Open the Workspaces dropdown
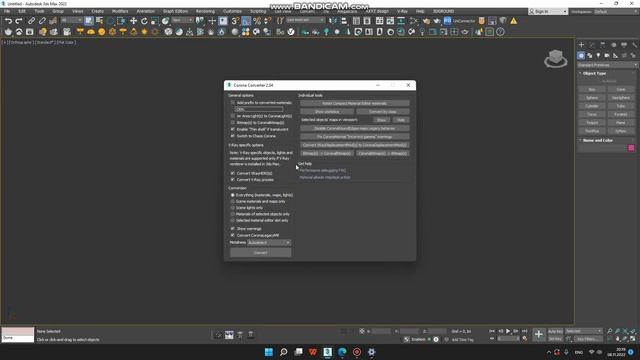The width and height of the screenshot is (640, 360). (x=615, y=11)
